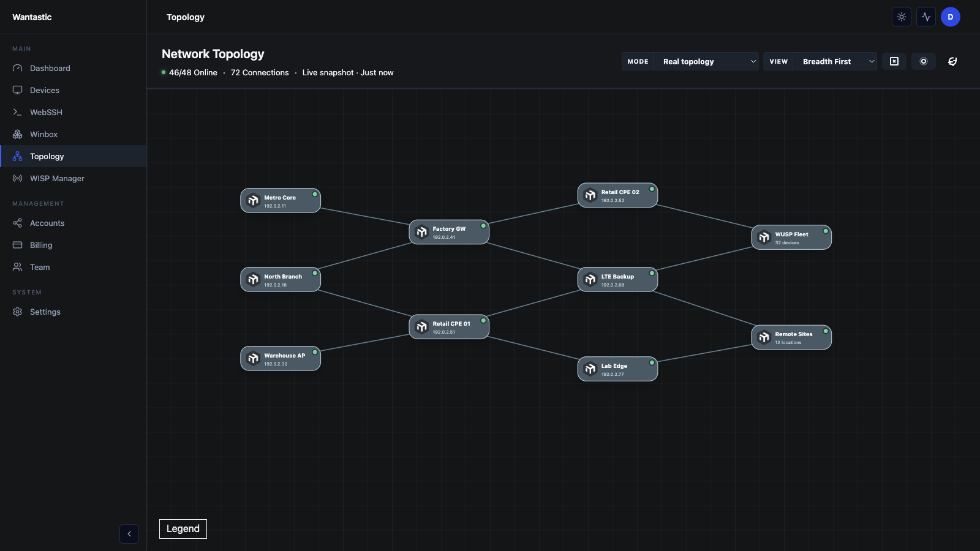Open the Mode dropdown showing Real topology
The height and width of the screenshot is (551, 980).
tap(690, 61)
